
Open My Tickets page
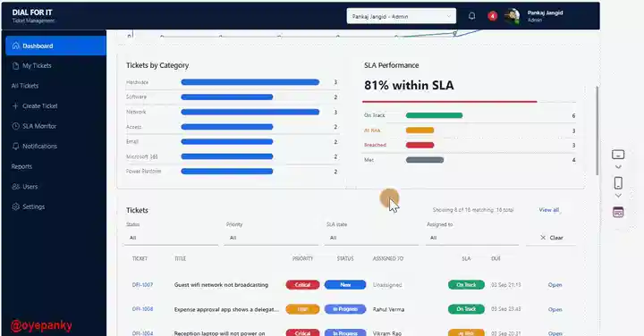tap(37, 65)
